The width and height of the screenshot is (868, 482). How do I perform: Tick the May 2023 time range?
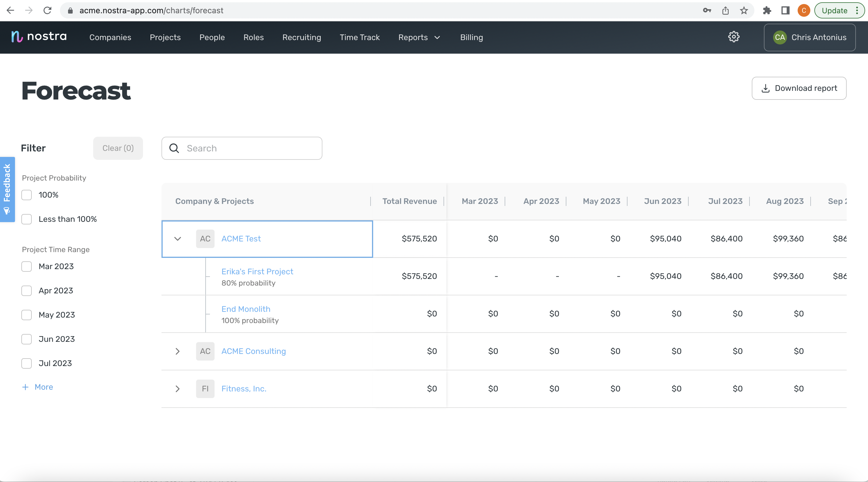pyautogui.click(x=27, y=315)
